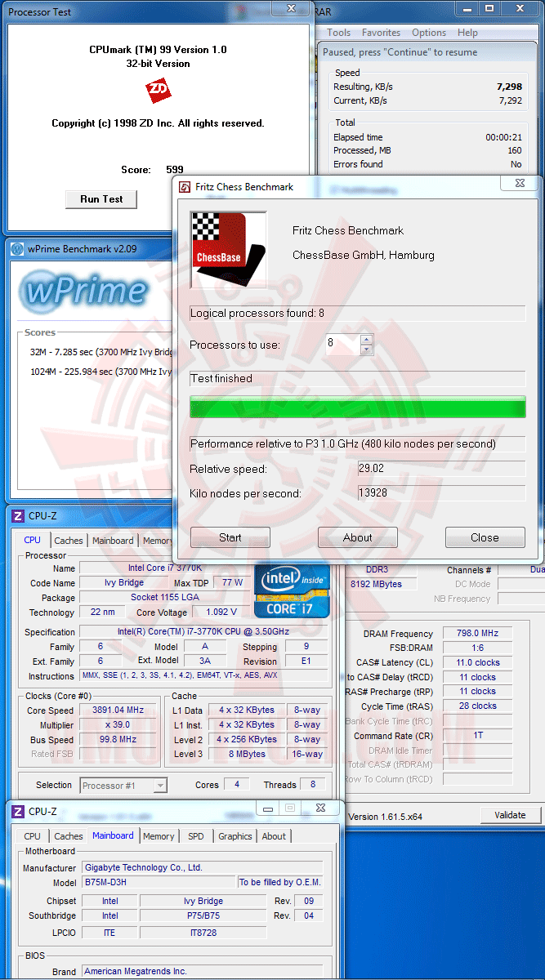Select the Caches tab in lower CPU-Z window
Image resolution: width=545 pixels, height=980 pixels.
pyautogui.click(x=69, y=836)
